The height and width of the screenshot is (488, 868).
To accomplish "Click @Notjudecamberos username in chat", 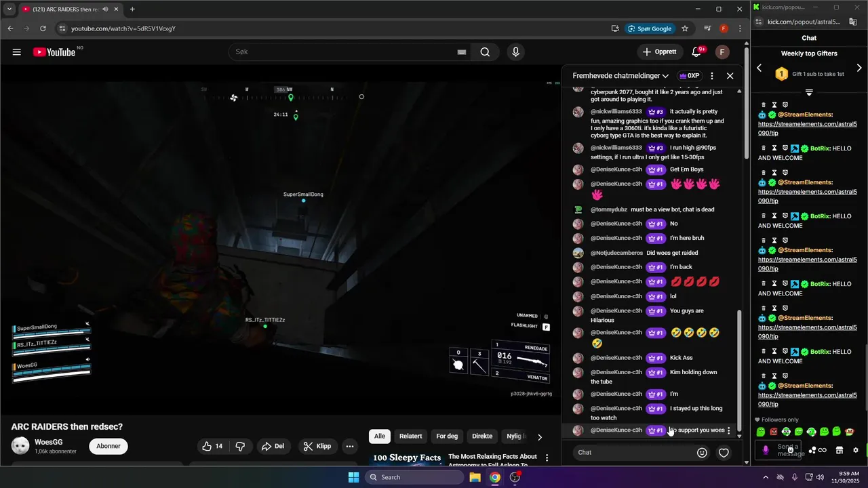I will click(x=616, y=253).
